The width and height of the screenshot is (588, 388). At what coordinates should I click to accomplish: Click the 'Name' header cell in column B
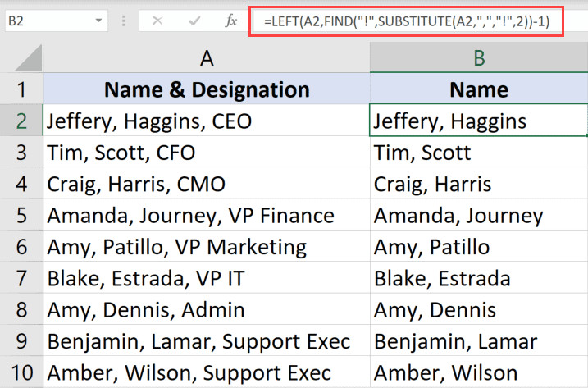[x=478, y=89]
